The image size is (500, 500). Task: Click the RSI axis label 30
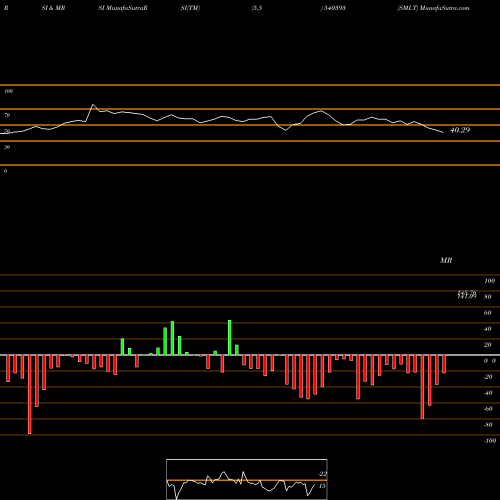7,147
